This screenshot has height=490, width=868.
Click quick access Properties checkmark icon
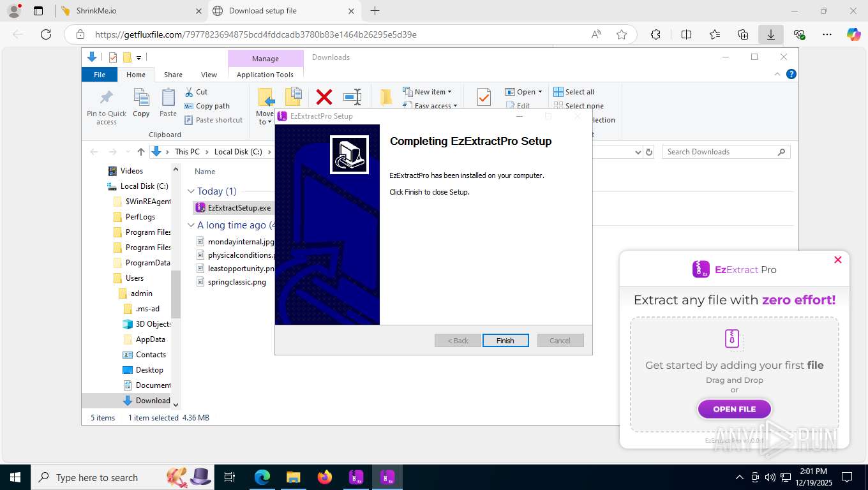(113, 57)
